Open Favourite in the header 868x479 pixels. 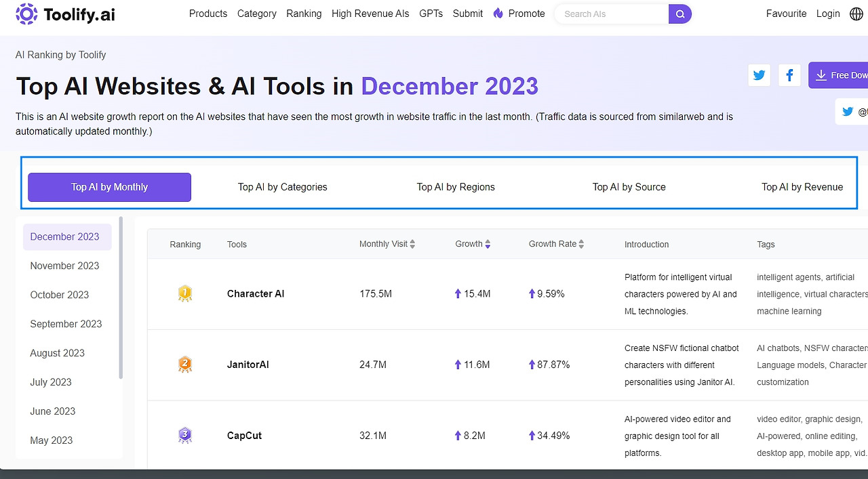[x=787, y=14]
